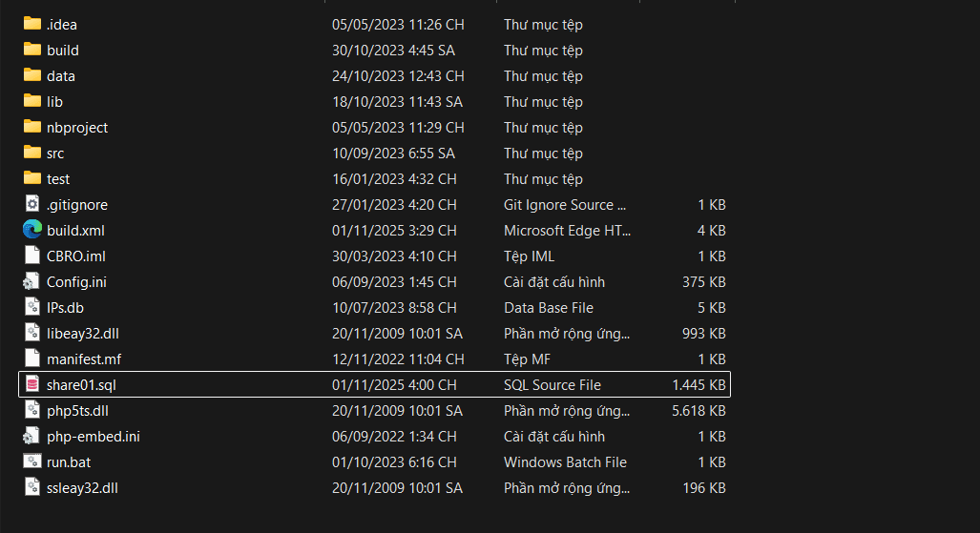This screenshot has height=533, width=980.
Task: Click the libeay32.dll file icon
Action: pyautogui.click(x=31, y=333)
